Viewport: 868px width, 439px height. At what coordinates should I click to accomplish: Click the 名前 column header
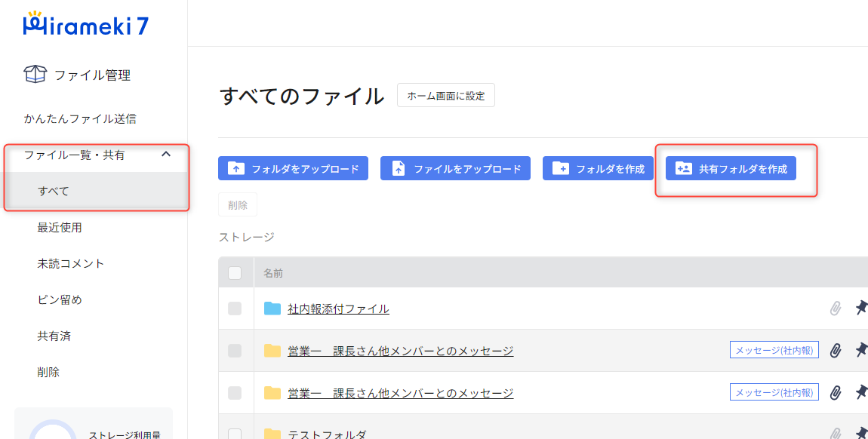point(273,273)
